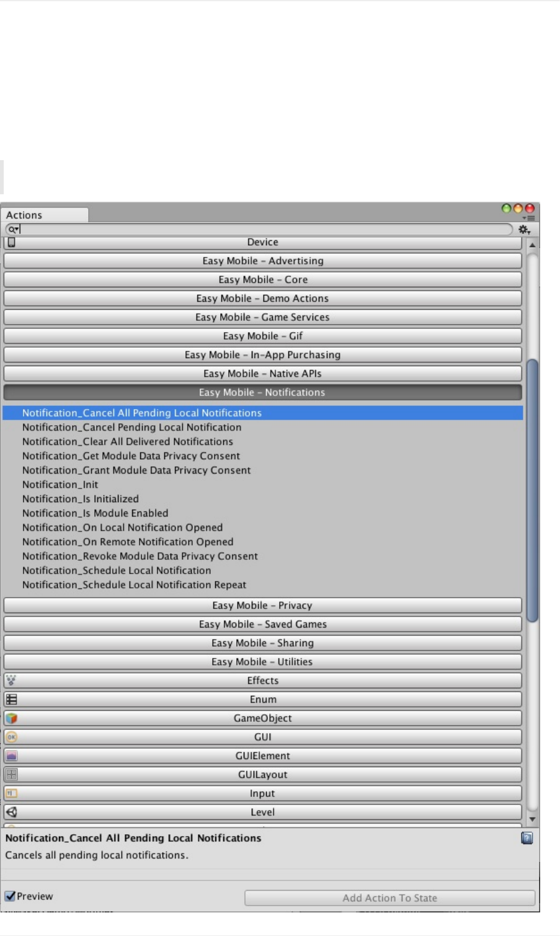Click the settings gear icon
Image resolution: width=560 pixels, height=936 pixels.
coord(524,230)
